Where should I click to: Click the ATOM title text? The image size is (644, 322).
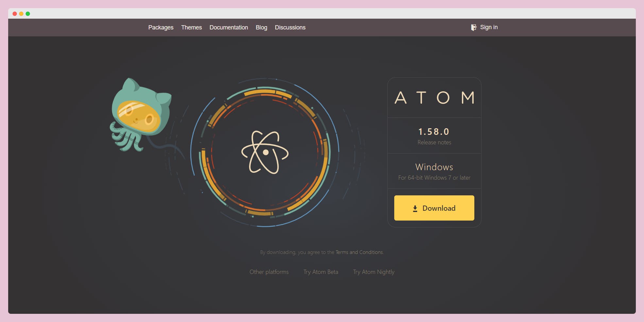[x=434, y=98]
